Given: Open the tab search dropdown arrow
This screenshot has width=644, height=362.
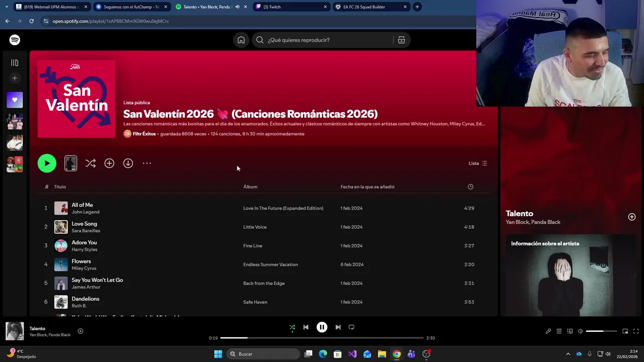Looking at the screenshot, I should click(6, 7).
